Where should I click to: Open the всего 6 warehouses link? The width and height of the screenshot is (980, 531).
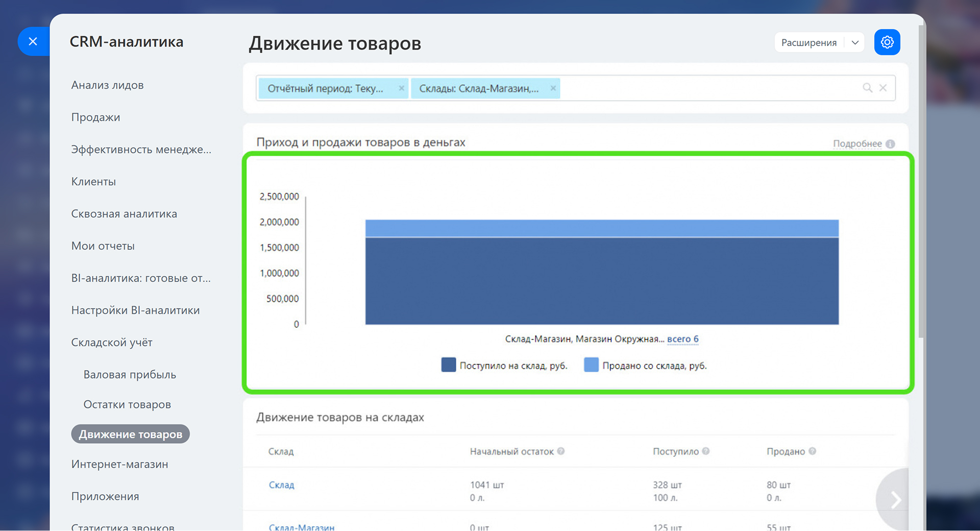(682, 339)
